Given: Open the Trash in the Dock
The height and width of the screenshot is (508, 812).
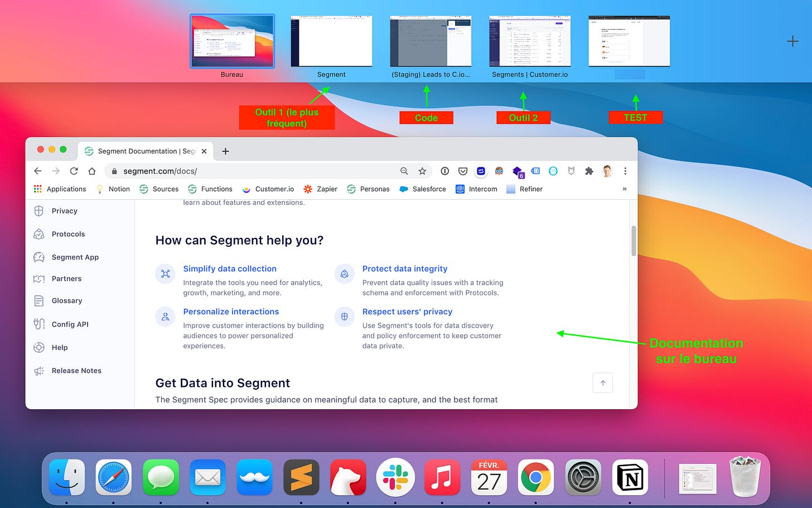Looking at the screenshot, I should pyautogui.click(x=745, y=477).
